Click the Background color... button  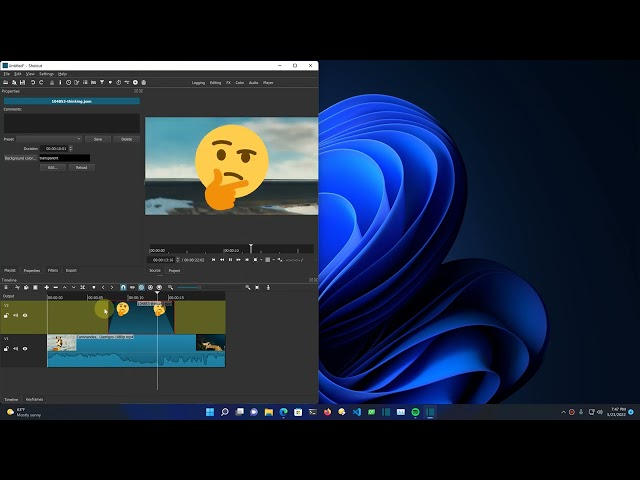20,158
